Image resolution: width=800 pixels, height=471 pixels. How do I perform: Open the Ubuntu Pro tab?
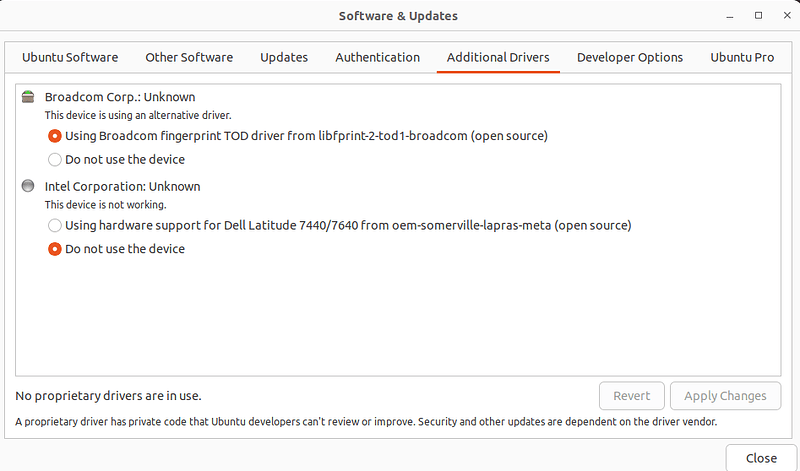pos(742,57)
